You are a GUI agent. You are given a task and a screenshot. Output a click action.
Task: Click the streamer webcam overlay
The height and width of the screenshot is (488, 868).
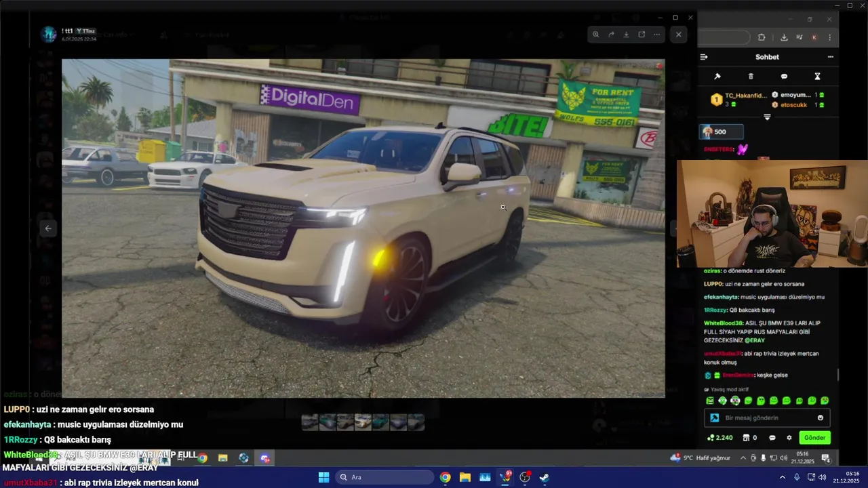772,214
